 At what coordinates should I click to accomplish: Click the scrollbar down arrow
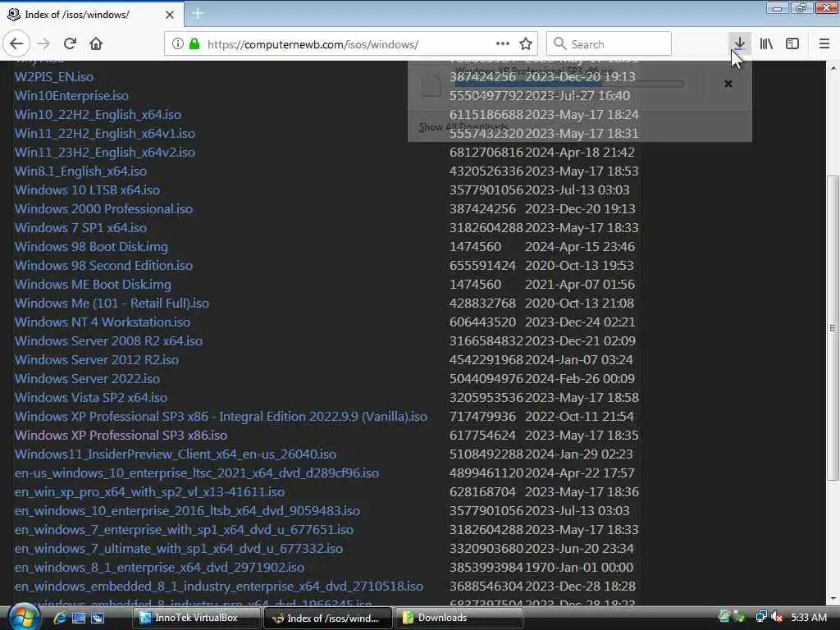tap(833, 599)
